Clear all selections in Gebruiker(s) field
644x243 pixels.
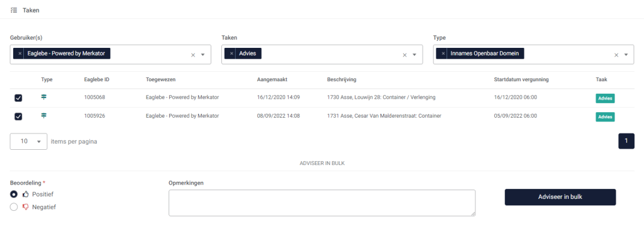point(193,55)
